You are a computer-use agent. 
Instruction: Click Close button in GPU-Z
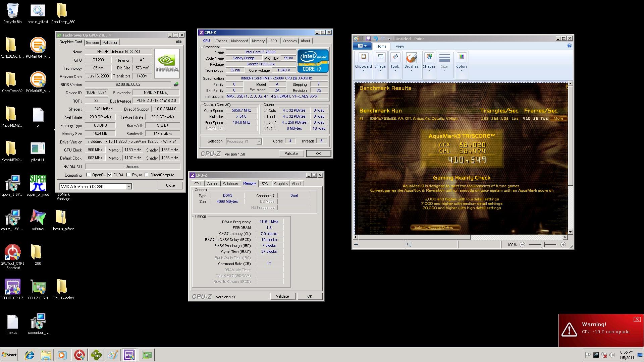pyautogui.click(x=170, y=185)
